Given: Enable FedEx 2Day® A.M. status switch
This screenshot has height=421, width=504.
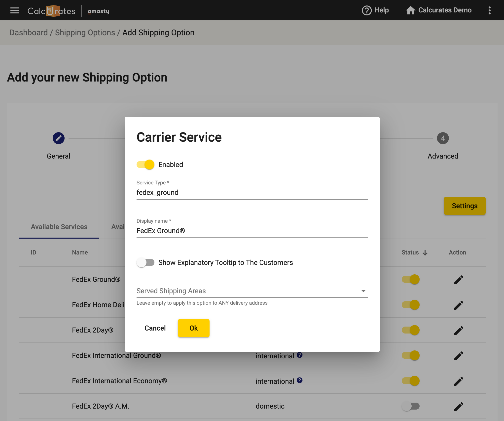Looking at the screenshot, I should click(x=411, y=406).
